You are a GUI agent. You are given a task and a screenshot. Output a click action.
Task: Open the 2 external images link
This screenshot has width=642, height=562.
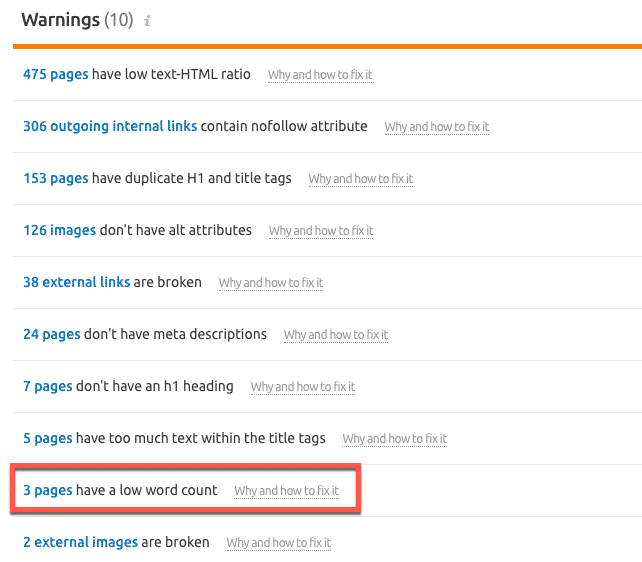click(80, 542)
